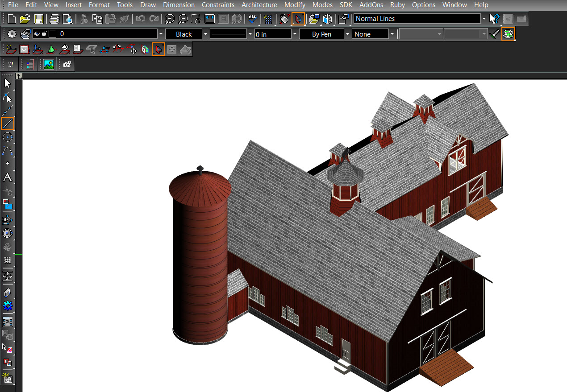Click the 0 in line width field

(x=272, y=34)
